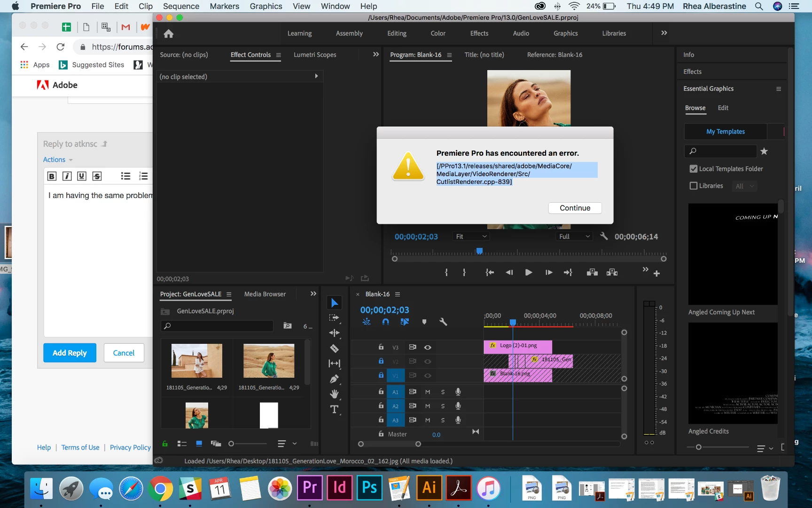The width and height of the screenshot is (812, 508).
Task: Click the Mark Out button
Action: pyautogui.click(x=464, y=272)
